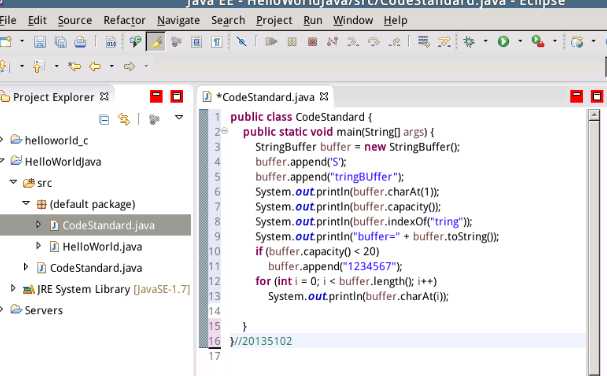Select the helloworld_c project

[x=56, y=140]
